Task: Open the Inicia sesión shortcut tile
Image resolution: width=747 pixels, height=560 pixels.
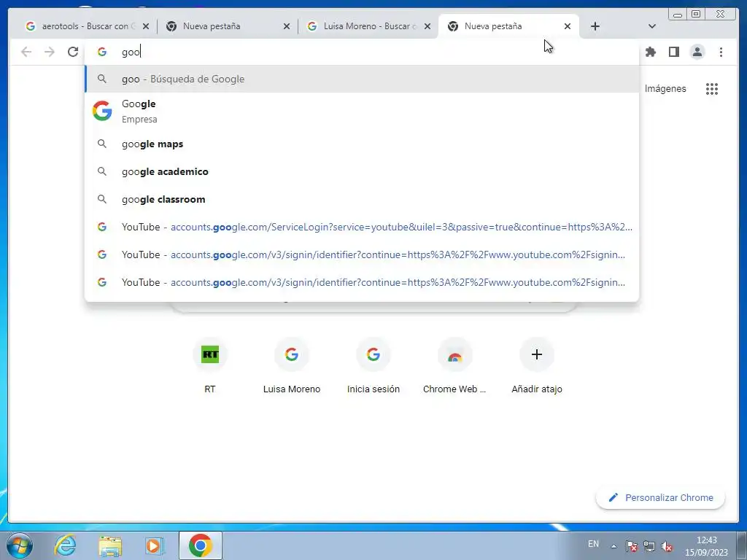Action: tap(373, 367)
